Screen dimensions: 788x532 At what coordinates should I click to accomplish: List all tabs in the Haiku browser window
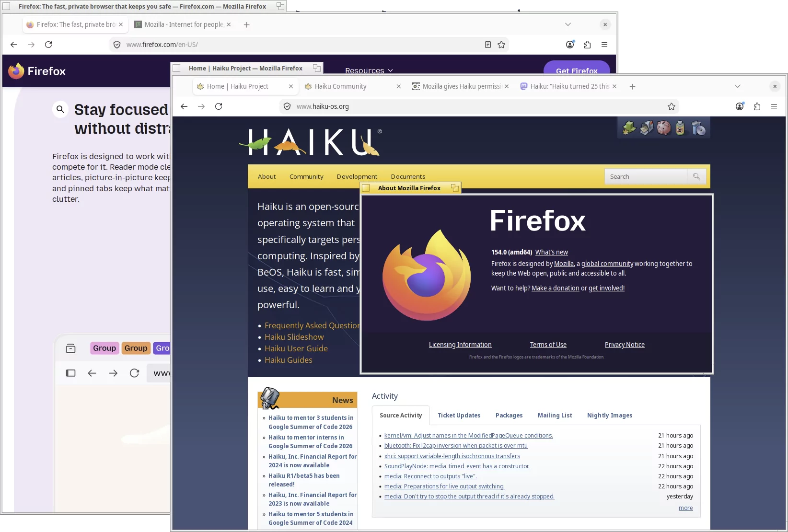click(737, 86)
